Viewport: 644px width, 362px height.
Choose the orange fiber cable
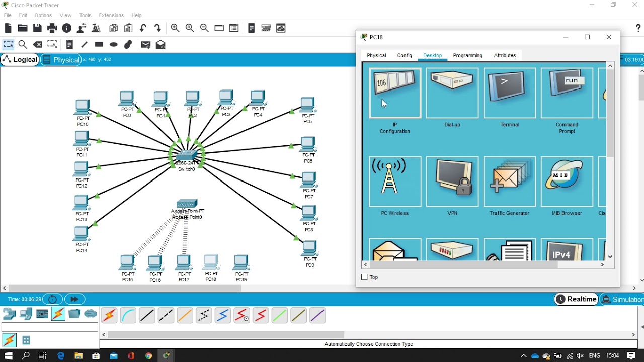pyautogui.click(x=185, y=316)
